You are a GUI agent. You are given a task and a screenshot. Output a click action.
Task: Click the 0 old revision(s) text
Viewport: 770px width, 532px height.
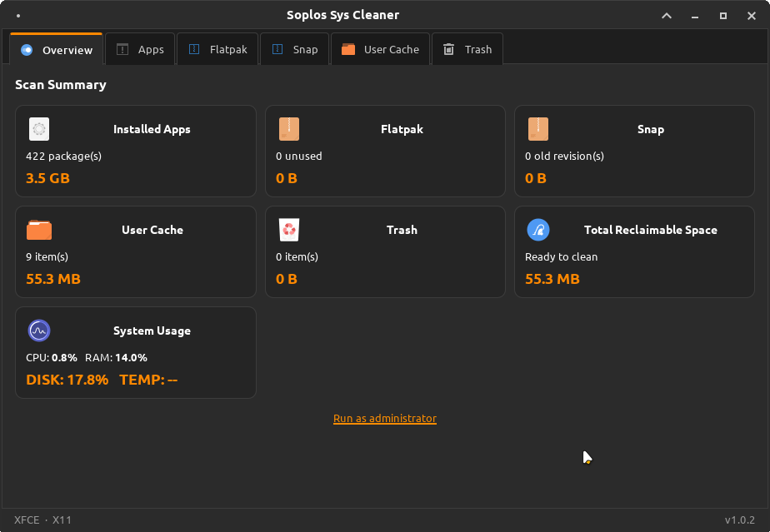[564, 156]
